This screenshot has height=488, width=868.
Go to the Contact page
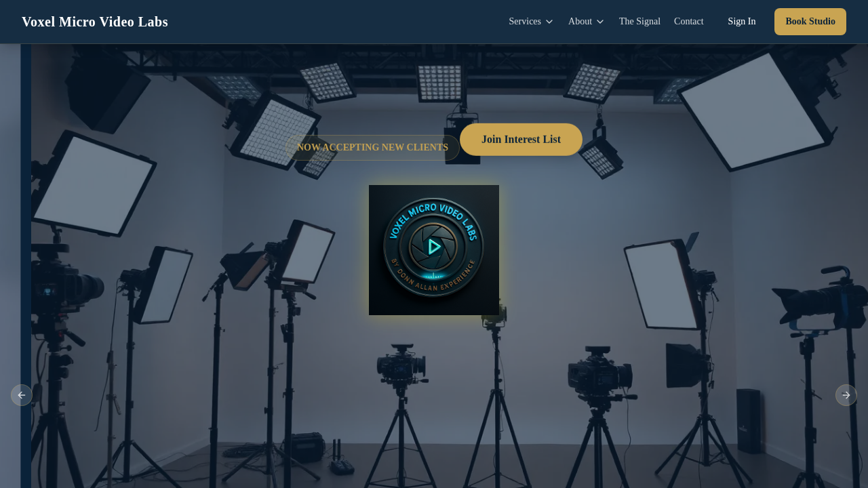coord(689,22)
